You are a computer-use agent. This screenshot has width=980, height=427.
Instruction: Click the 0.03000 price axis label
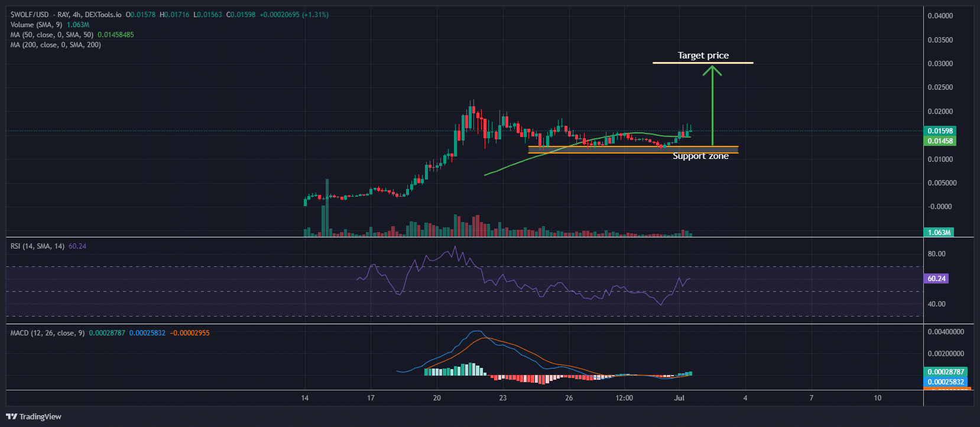tap(940, 64)
